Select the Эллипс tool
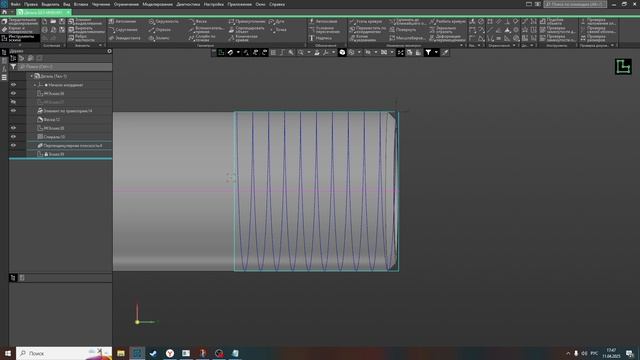Viewport: 640px width, 360px height. (x=159, y=38)
